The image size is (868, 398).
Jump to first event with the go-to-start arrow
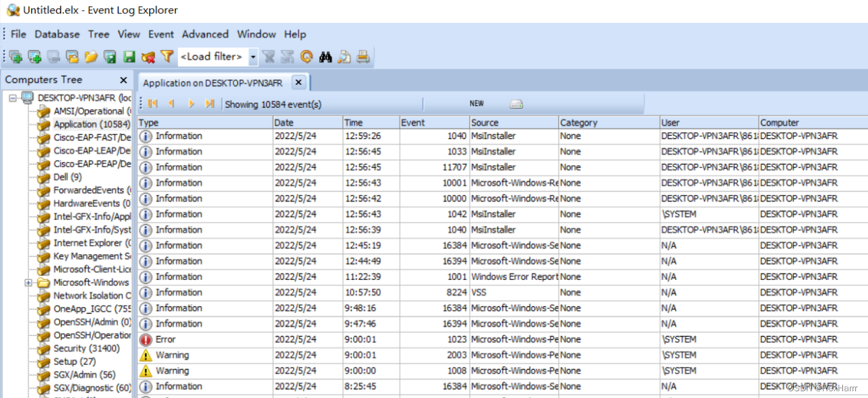pos(153,104)
